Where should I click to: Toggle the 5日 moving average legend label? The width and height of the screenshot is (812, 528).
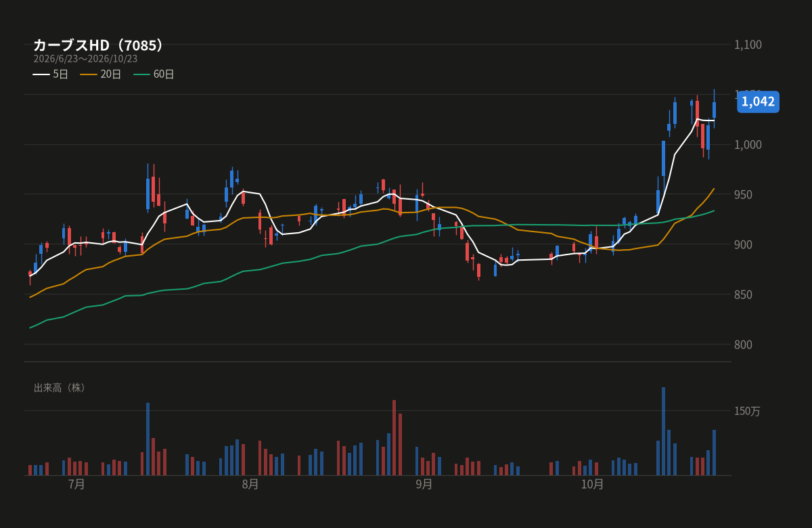61,74
